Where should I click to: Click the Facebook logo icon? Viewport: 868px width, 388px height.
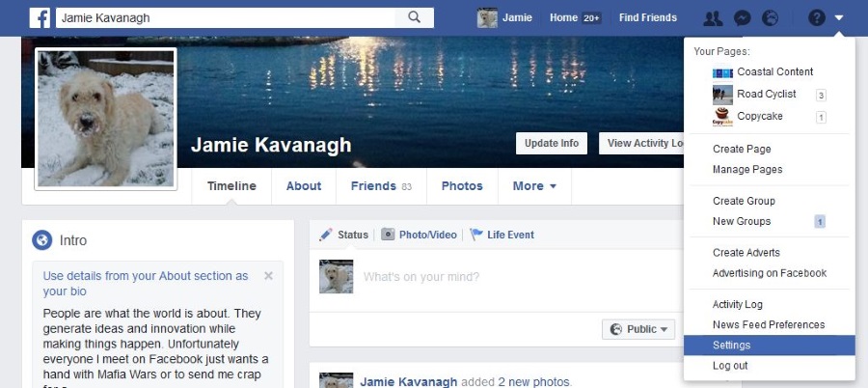40,17
